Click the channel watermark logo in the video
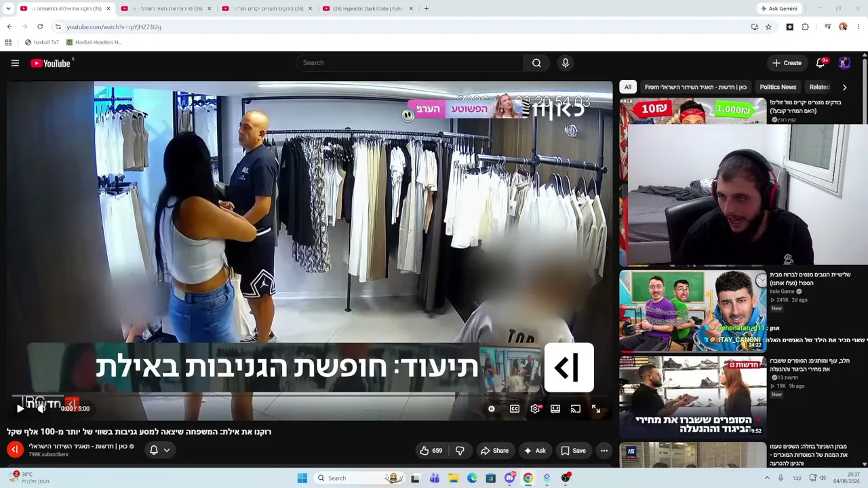The image size is (868, 488). [569, 367]
